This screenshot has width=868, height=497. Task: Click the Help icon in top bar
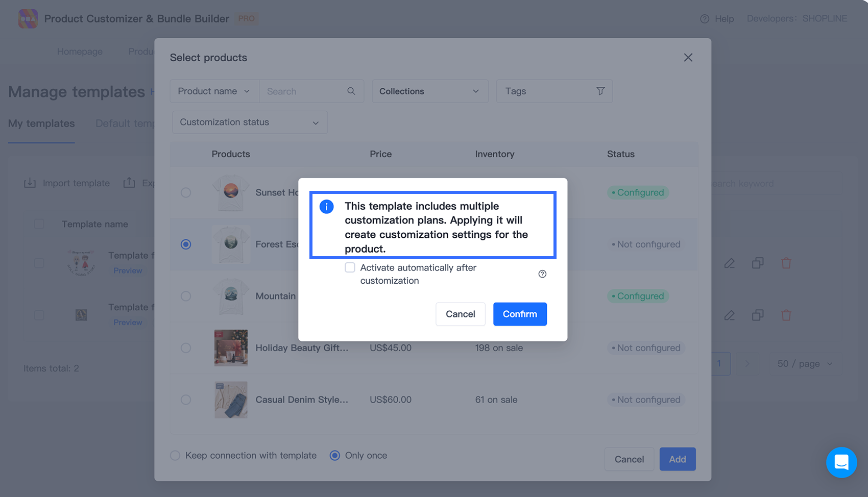coord(705,18)
